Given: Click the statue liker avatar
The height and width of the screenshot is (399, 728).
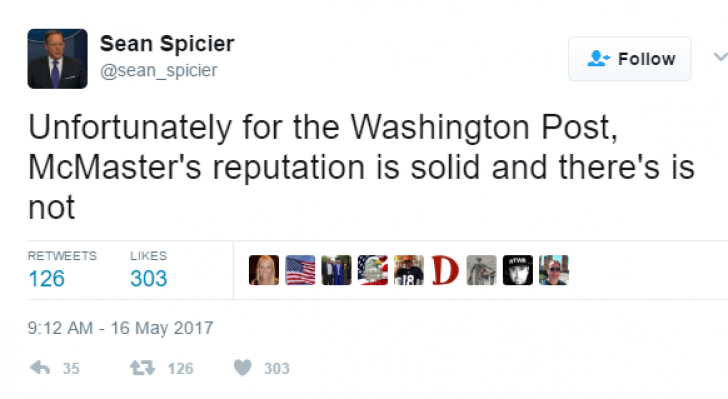Looking at the screenshot, I should pos(481,270).
